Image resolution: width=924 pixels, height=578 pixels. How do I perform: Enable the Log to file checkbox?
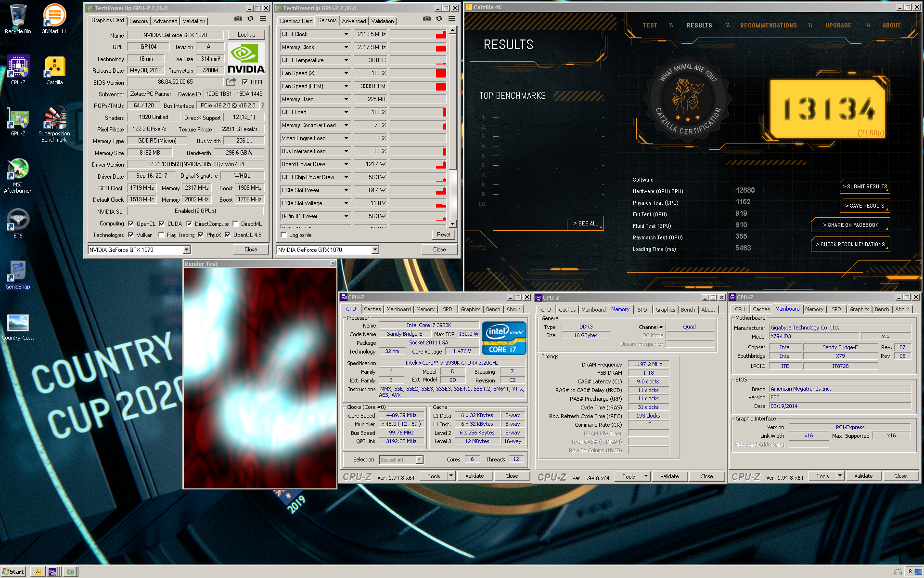[283, 235]
